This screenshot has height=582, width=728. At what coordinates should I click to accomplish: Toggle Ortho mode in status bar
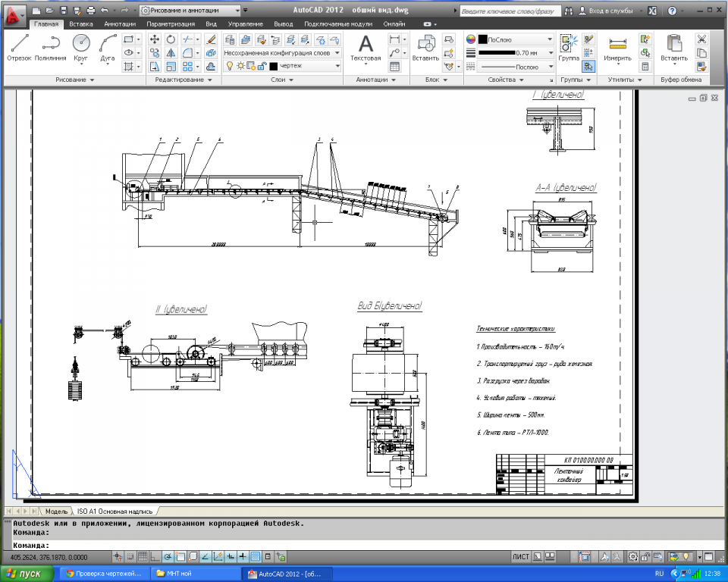155,556
